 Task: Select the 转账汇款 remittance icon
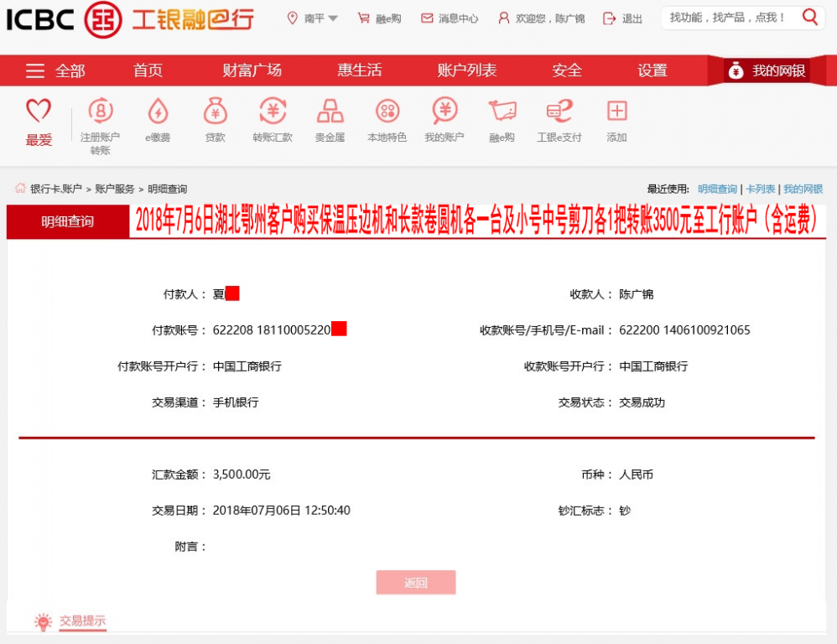pos(272,119)
